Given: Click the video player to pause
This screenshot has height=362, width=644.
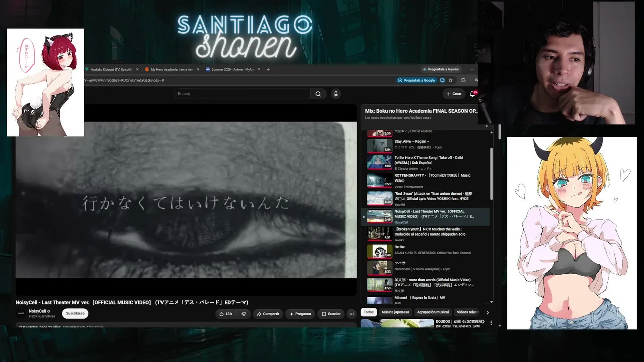Looking at the screenshot, I should 186,200.
